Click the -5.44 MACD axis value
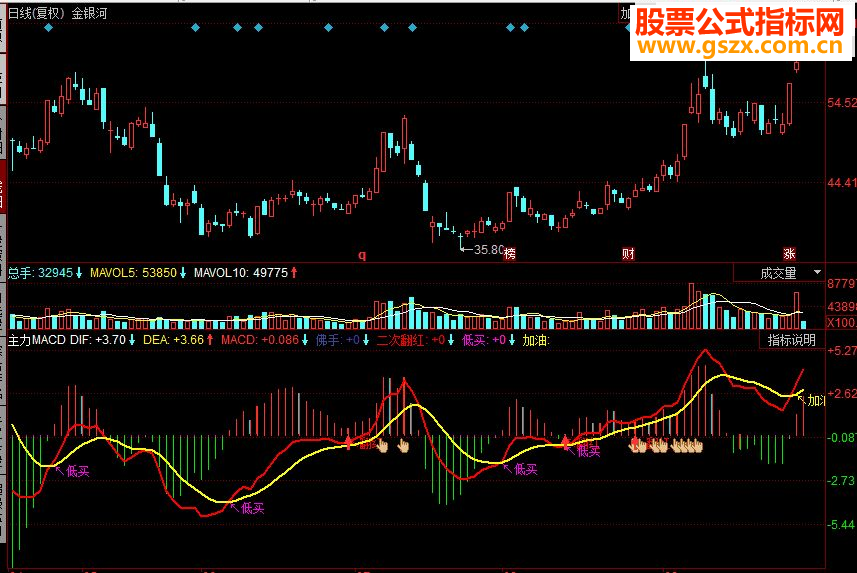 (842, 525)
